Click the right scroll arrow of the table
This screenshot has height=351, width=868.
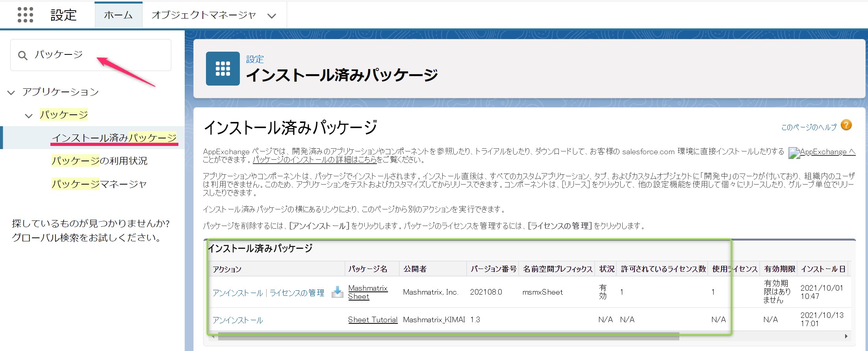pyautogui.click(x=846, y=336)
